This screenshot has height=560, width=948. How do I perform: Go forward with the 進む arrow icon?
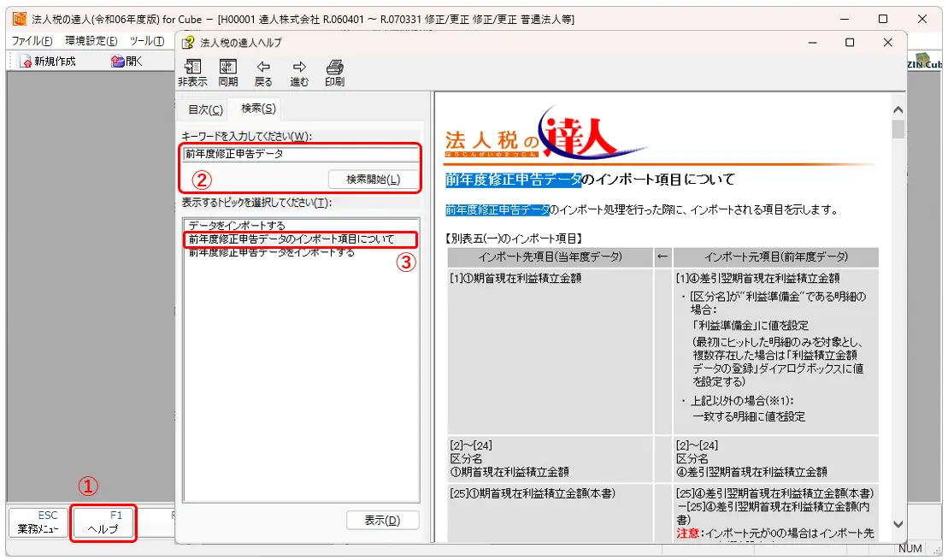[299, 74]
